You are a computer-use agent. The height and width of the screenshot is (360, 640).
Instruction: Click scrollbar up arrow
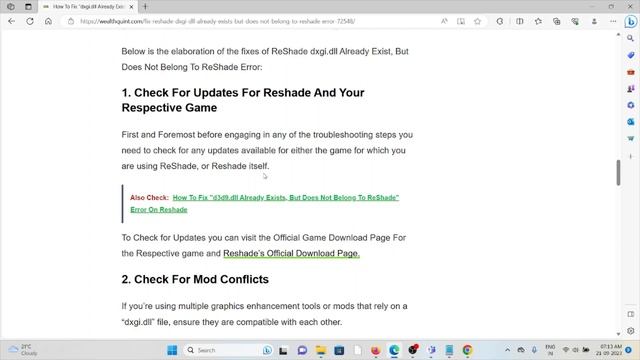(618, 35)
